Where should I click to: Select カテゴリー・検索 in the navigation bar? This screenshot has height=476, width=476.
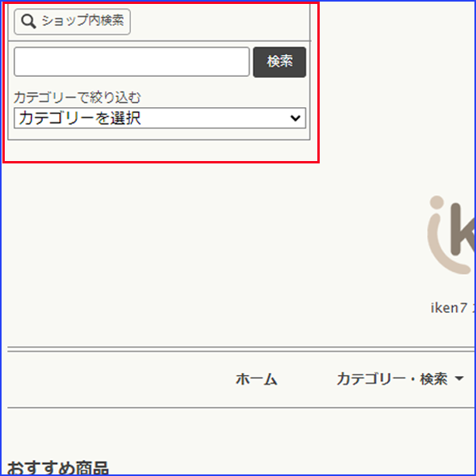point(391,379)
